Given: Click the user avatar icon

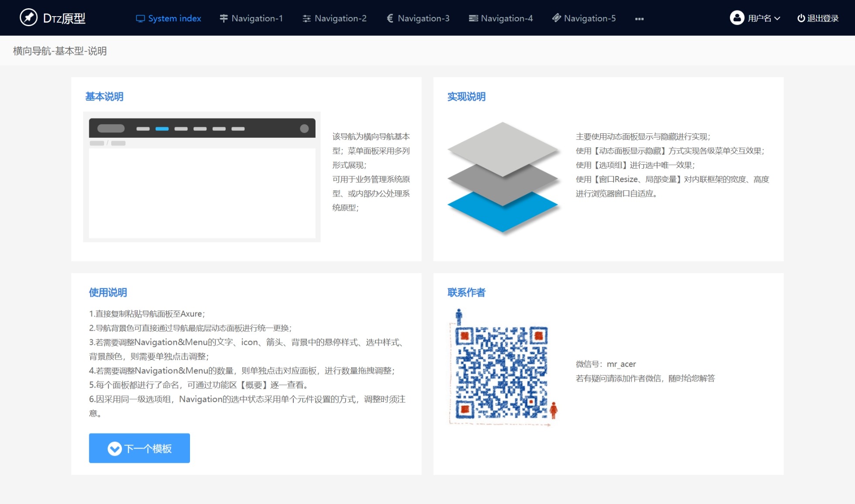Looking at the screenshot, I should [737, 18].
